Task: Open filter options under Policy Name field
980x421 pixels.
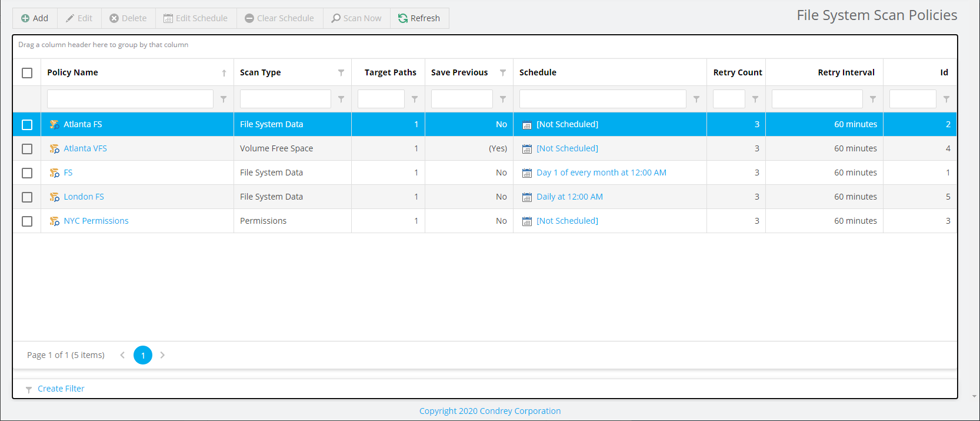Action: [224, 100]
